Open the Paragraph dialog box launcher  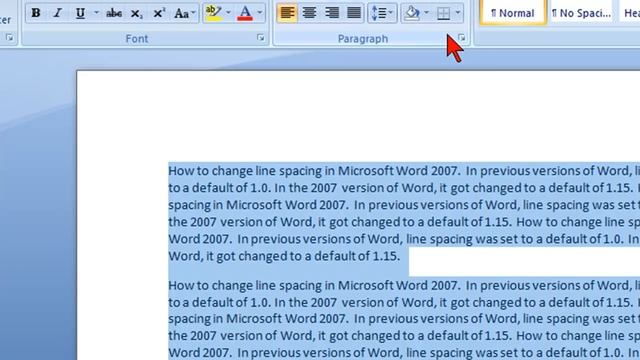[462, 38]
